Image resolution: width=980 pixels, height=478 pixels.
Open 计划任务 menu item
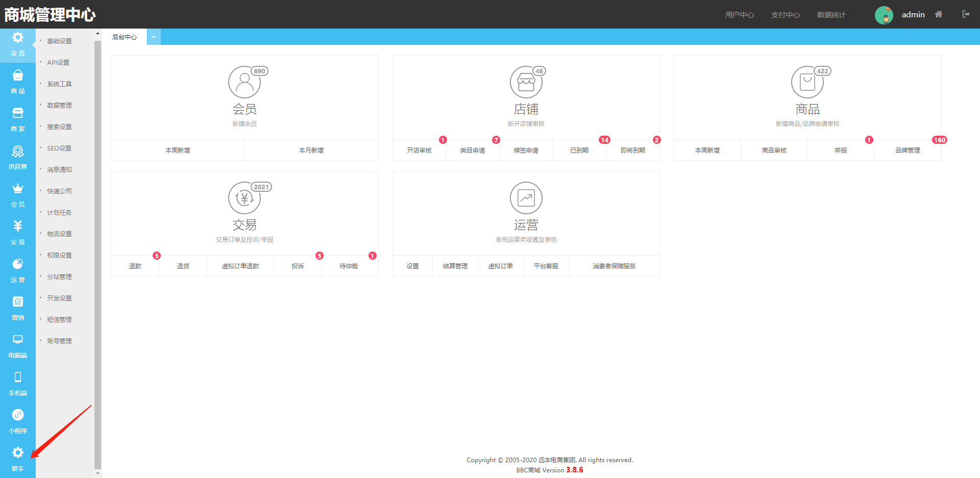(60, 213)
